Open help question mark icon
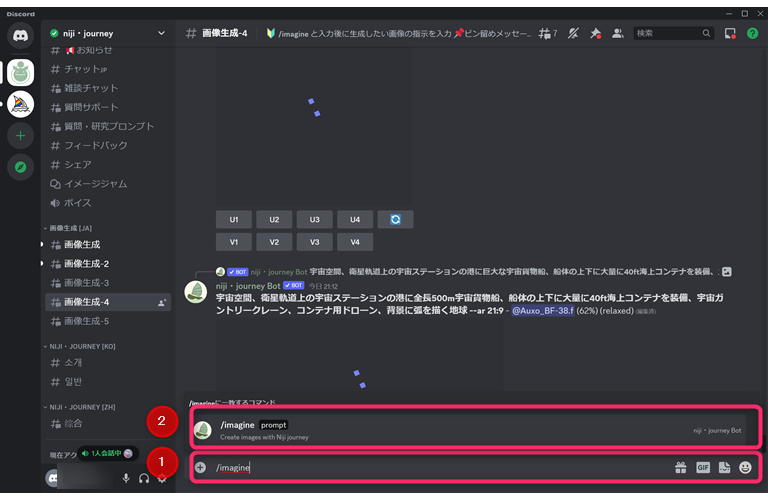The height and width of the screenshot is (500, 768). pos(752,33)
